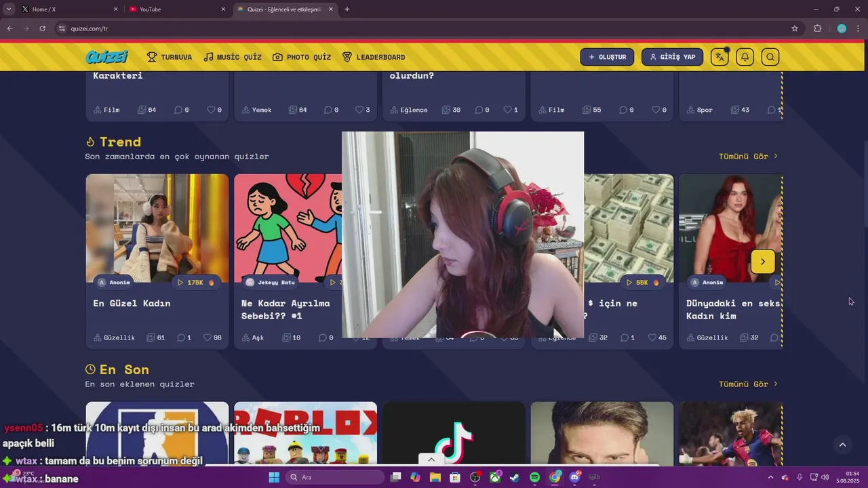Viewport: 868px width, 488px height.
Task: Click the Film category with 64 questions
Action: pos(106,110)
